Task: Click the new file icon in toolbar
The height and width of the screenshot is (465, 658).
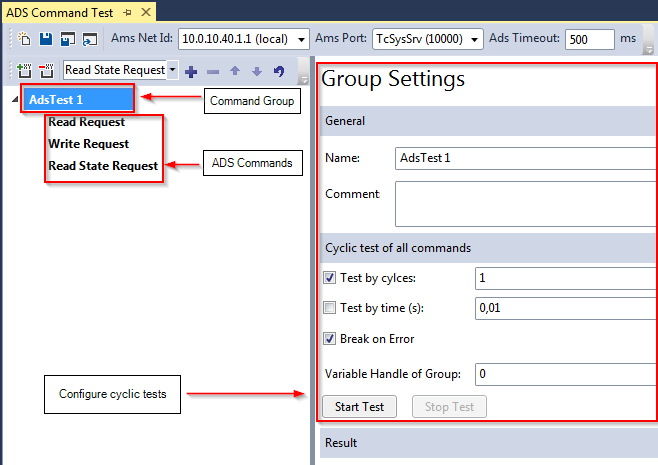Action: (x=24, y=39)
